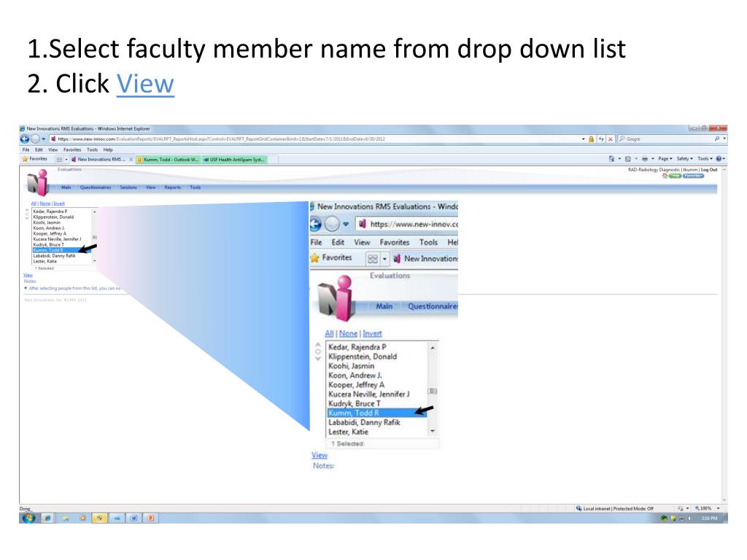Image resolution: width=747 pixels, height=560 pixels.
Task: Click the All link in the enlarged callout
Action: [329, 333]
